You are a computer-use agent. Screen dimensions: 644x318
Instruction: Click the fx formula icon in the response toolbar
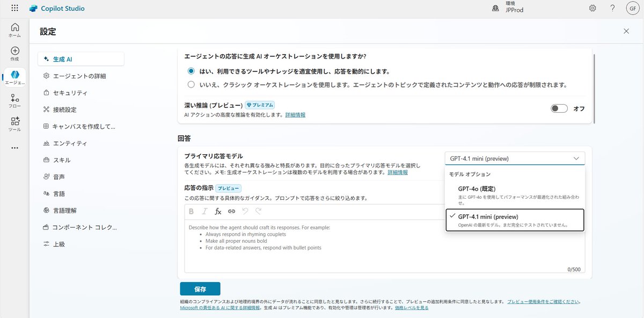click(218, 212)
